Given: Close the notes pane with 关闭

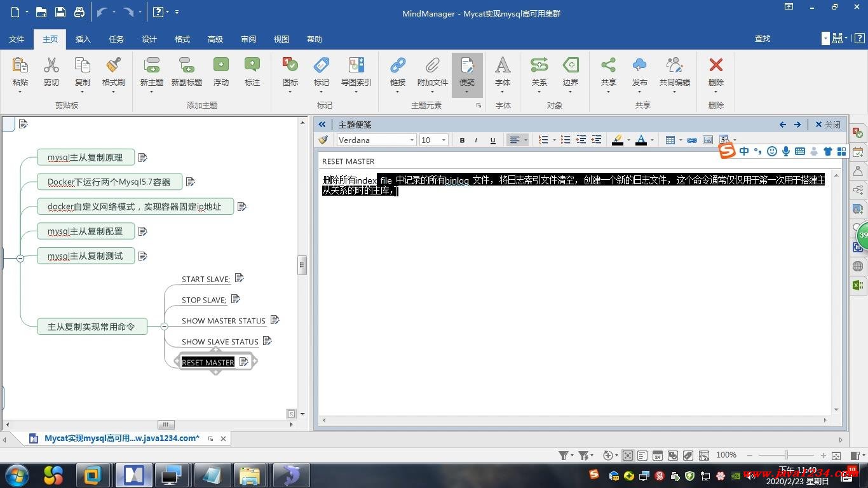Looking at the screenshot, I should 828,125.
